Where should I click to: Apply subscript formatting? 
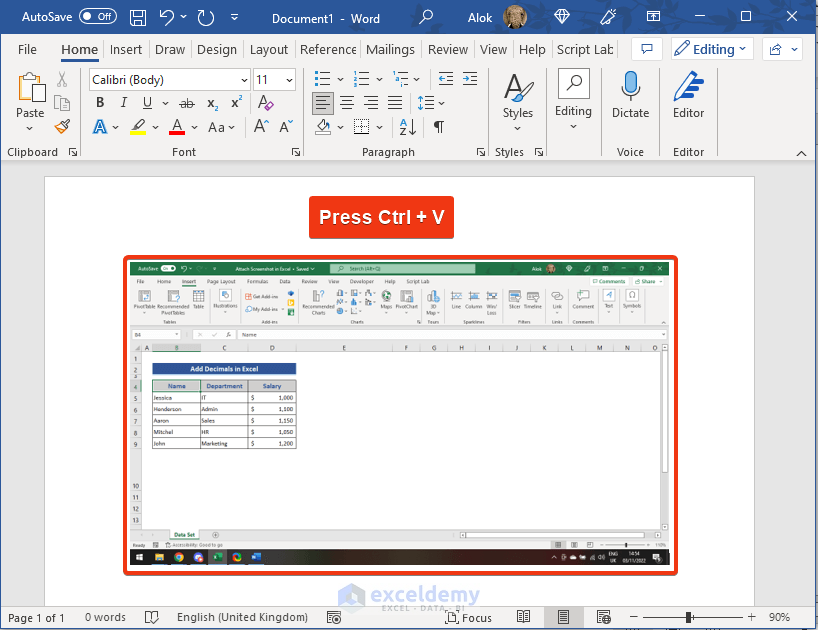[x=212, y=103]
